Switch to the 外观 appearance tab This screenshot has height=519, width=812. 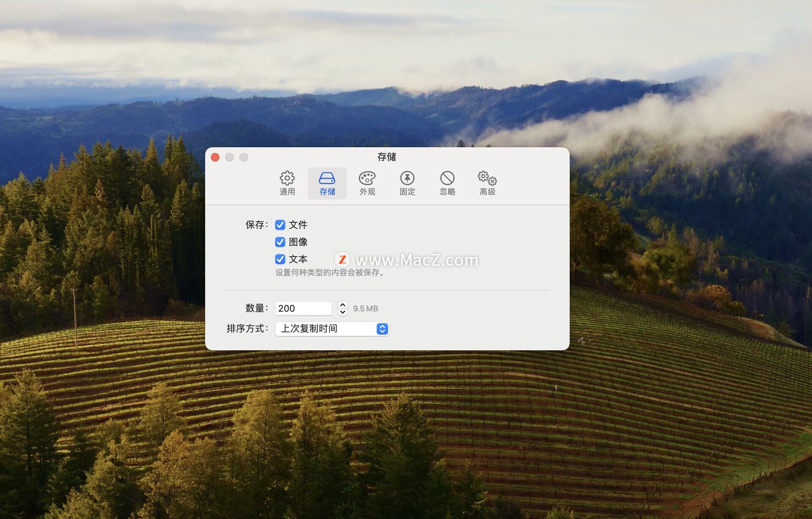(x=367, y=183)
